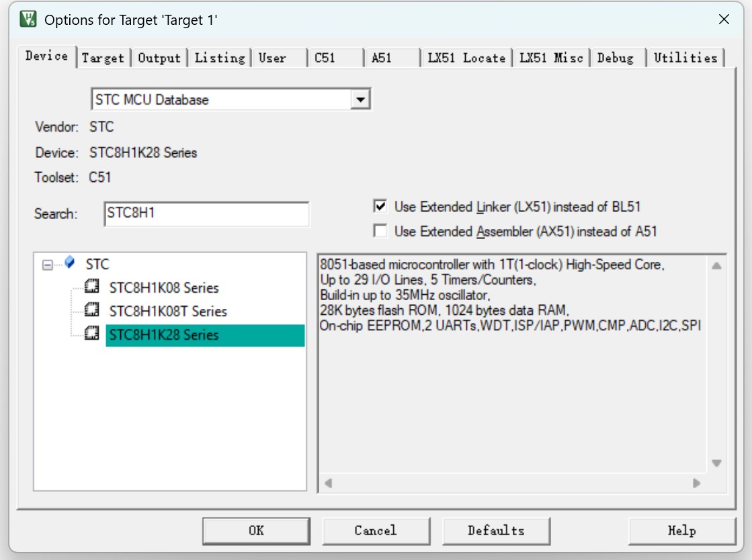752x560 pixels.
Task: Click the description scroll down arrow
Action: click(x=716, y=463)
